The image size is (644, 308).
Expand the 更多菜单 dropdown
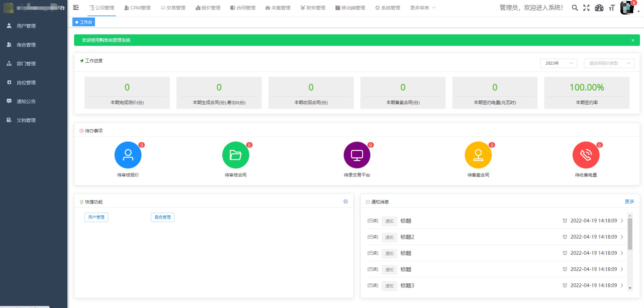[423, 8]
